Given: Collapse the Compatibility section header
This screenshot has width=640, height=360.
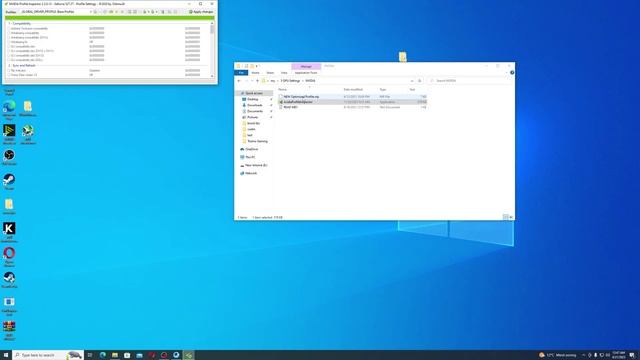Looking at the screenshot, I should 20,24.
